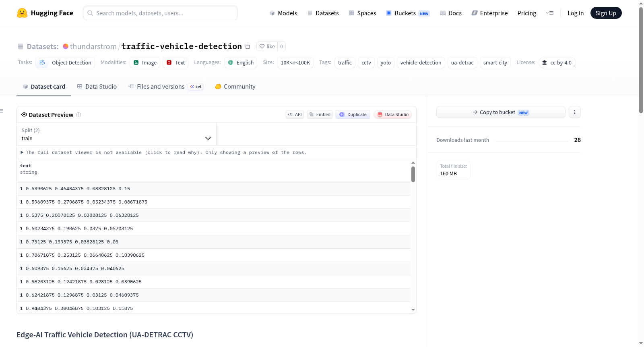Viewport: 644px width, 347px height.
Task: Click the preview table scroll up arrow
Action: click(x=413, y=162)
